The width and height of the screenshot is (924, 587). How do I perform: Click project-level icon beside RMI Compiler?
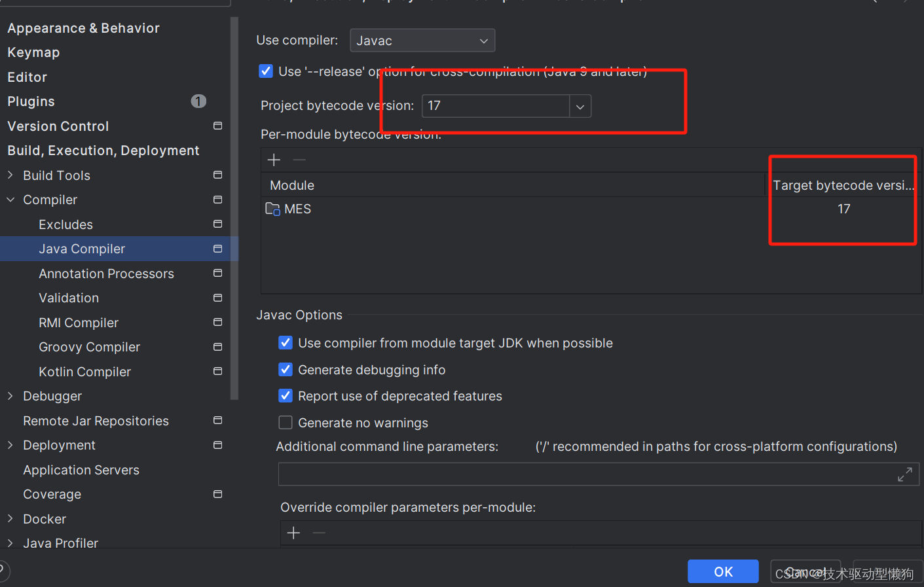click(218, 322)
